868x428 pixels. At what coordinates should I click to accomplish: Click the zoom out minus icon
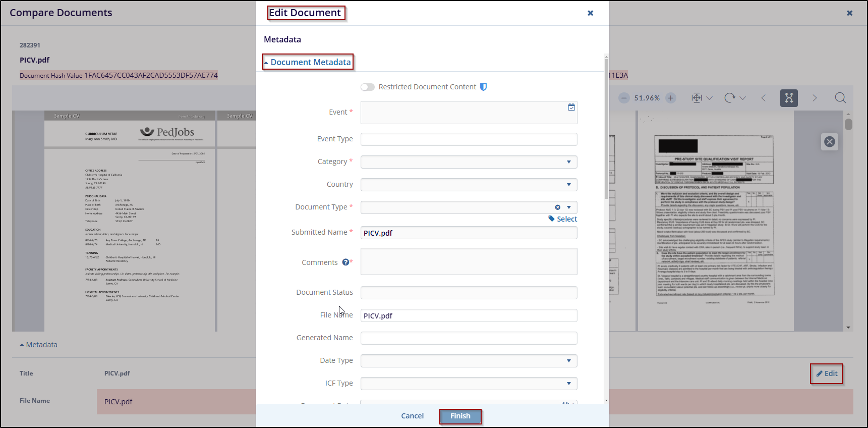[624, 98]
